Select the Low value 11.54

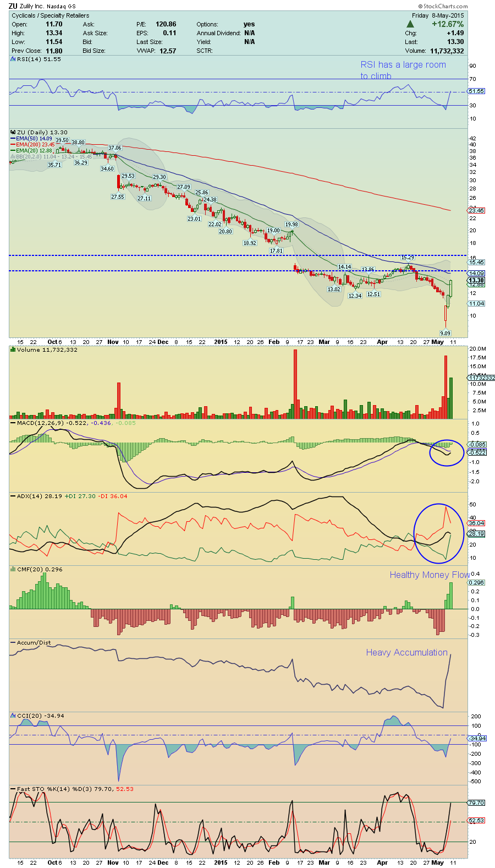pos(54,42)
